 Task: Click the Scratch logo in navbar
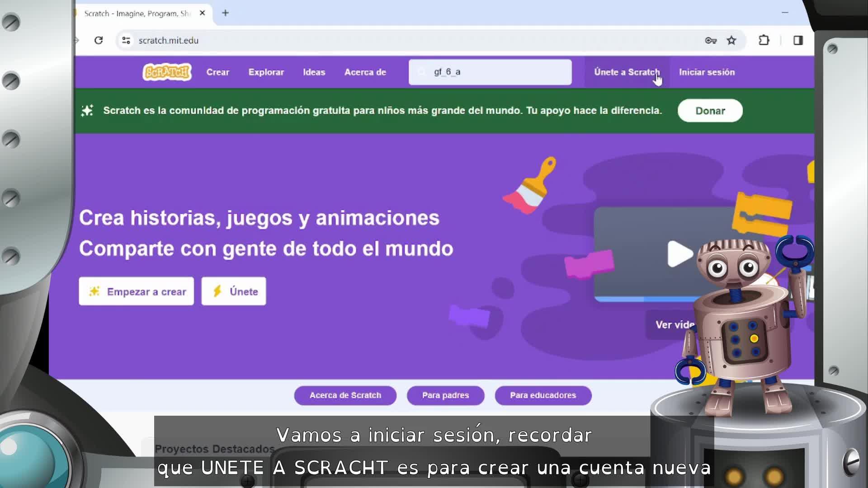pyautogui.click(x=167, y=72)
